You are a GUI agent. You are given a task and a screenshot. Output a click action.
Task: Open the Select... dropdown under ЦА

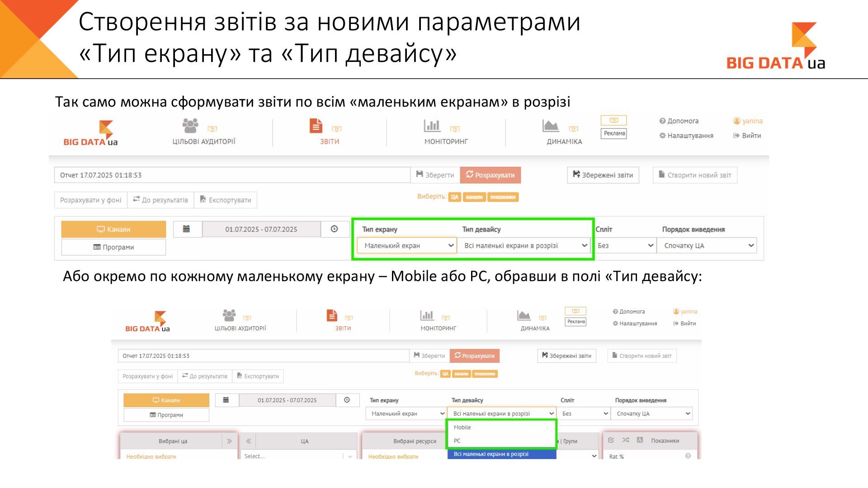298,456
